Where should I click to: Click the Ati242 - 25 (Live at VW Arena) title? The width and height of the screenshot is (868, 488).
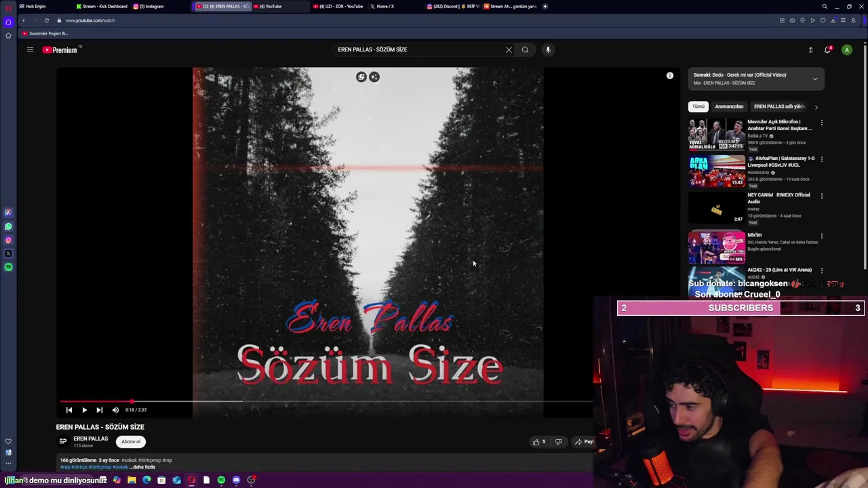pyautogui.click(x=779, y=270)
